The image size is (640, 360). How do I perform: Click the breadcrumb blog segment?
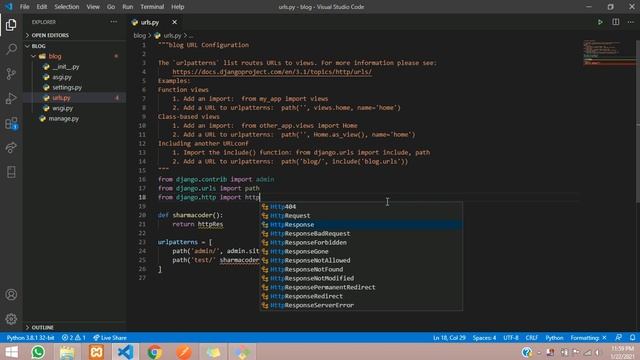tap(139, 36)
